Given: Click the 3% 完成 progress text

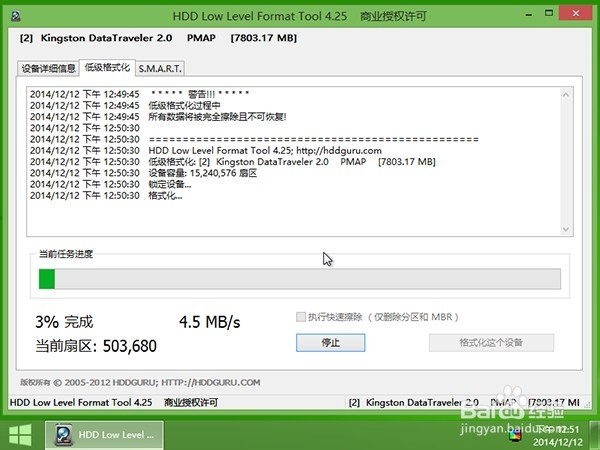Looking at the screenshot, I should click(64, 322).
